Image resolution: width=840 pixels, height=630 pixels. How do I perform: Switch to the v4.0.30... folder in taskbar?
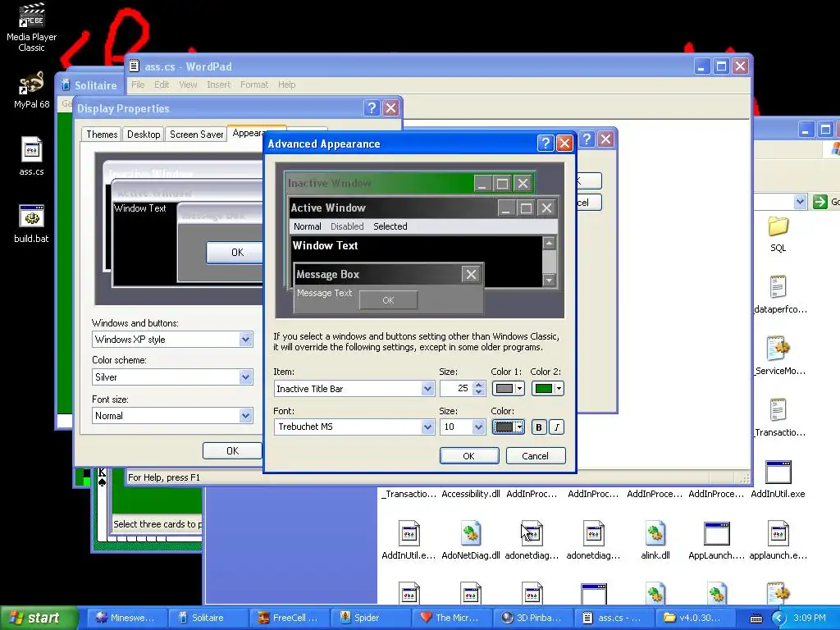695,618
